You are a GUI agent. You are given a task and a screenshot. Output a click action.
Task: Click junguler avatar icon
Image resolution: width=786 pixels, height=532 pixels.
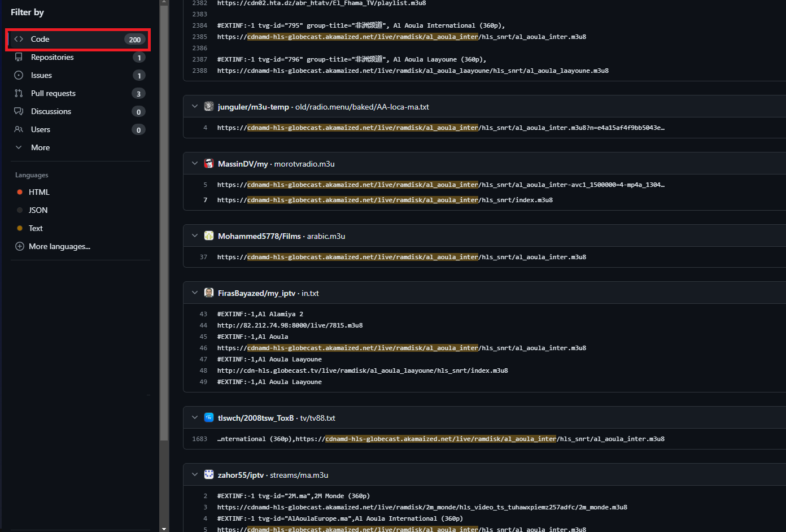click(x=209, y=106)
